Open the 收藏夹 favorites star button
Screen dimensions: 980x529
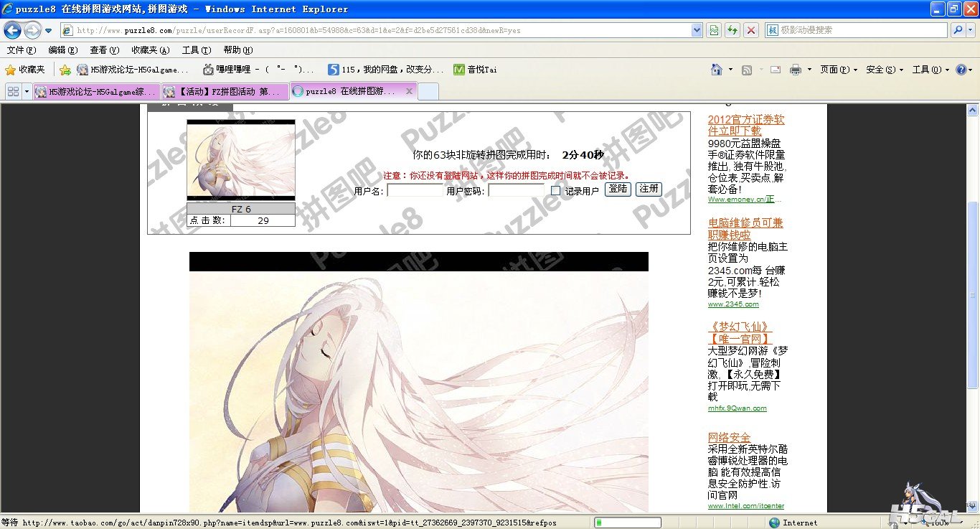click(25, 70)
